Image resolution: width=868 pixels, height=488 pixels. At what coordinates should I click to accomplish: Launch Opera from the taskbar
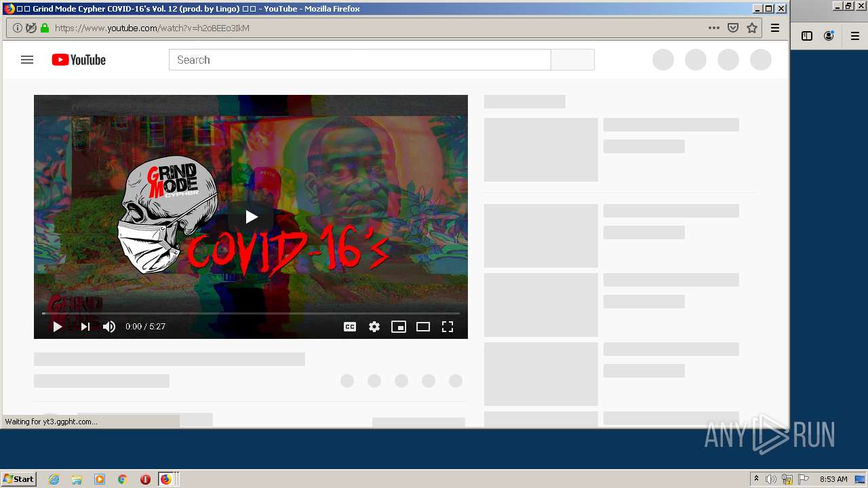[x=145, y=479]
